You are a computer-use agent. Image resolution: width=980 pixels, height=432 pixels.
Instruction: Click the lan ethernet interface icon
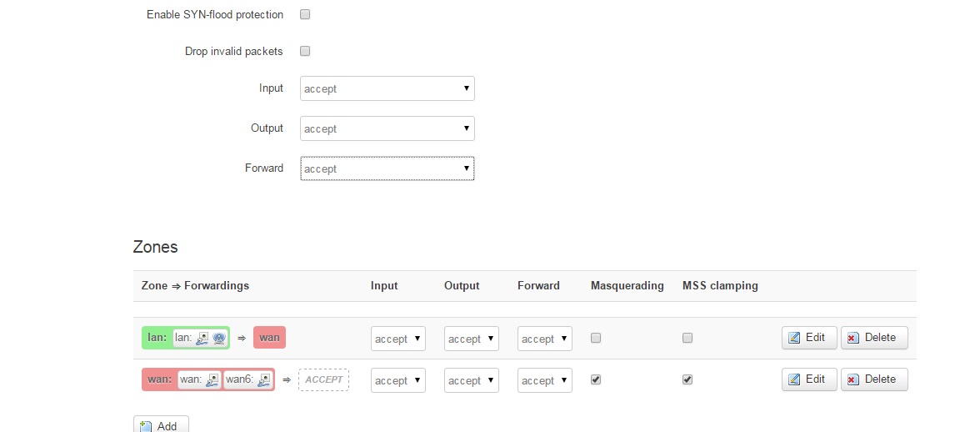coord(202,338)
